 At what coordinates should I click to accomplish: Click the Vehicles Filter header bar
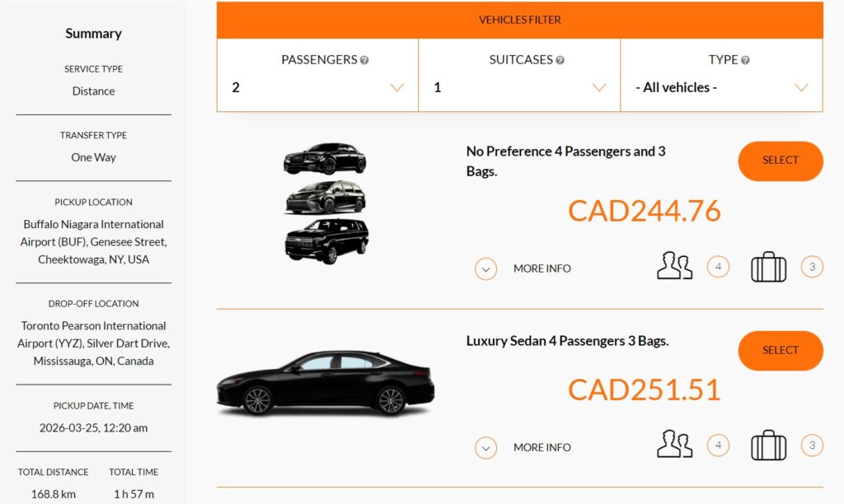click(519, 20)
